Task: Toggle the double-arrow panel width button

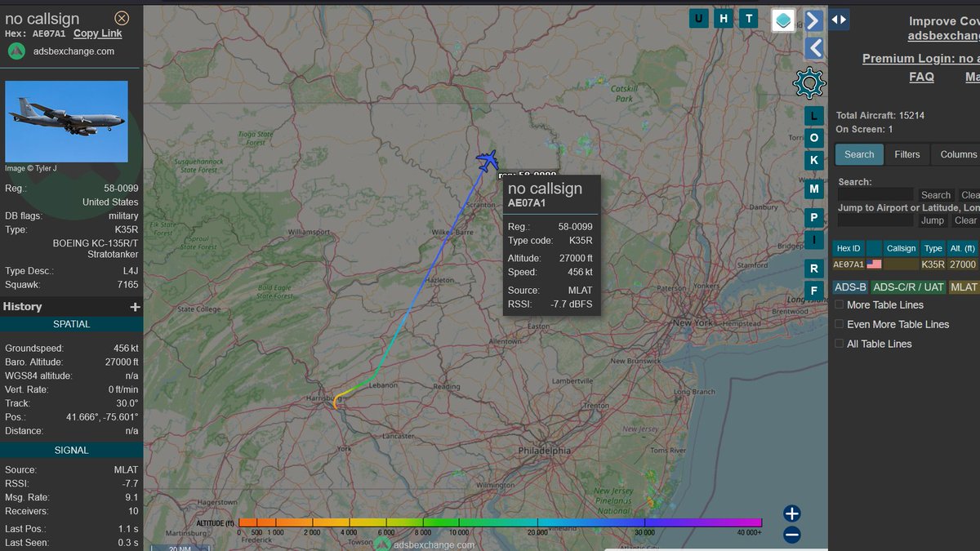Action: 839,20
